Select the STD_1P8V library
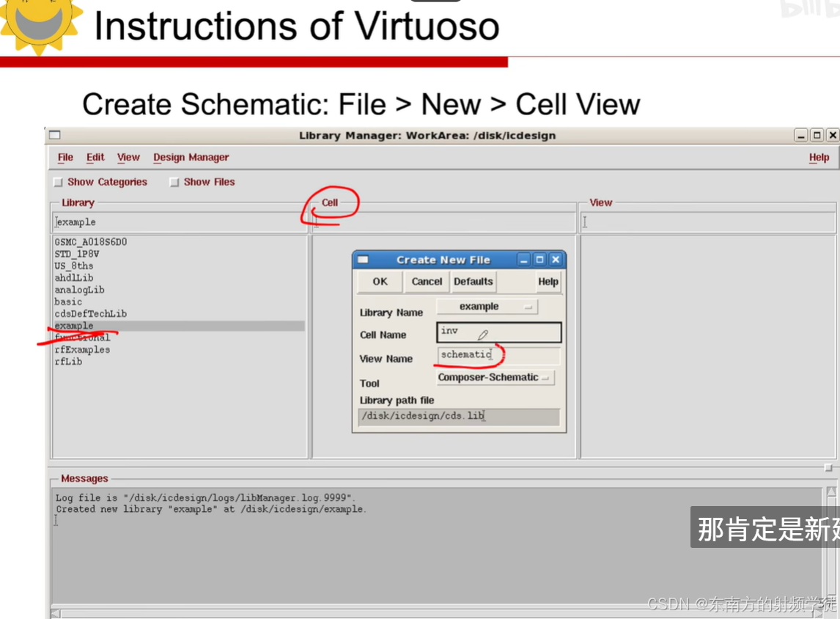Image resolution: width=840 pixels, height=619 pixels. point(77,254)
